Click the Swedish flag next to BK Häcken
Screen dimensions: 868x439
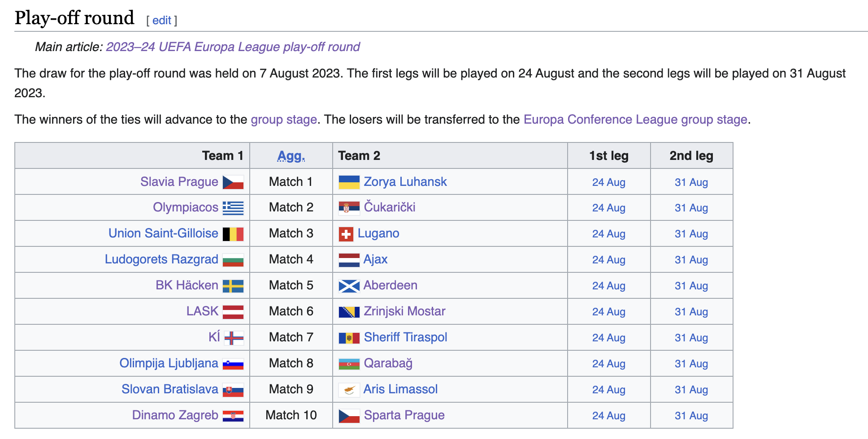tap(233, 286)
